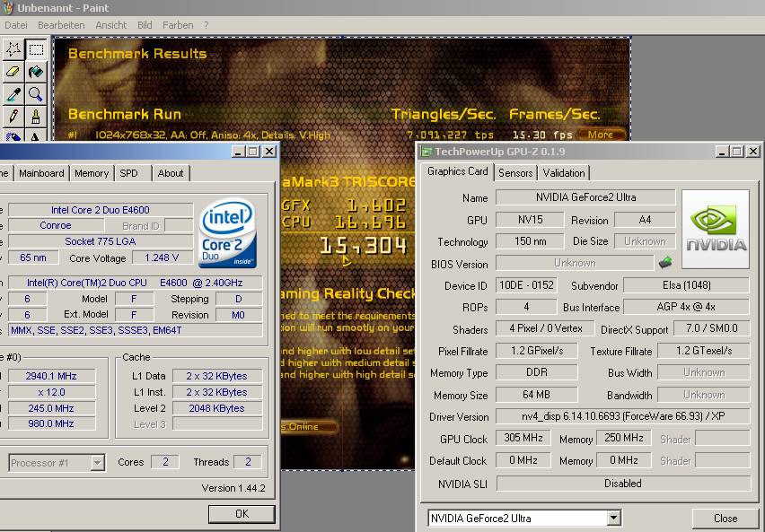The width and height of the screenshot is (765, 532).
Task: Select the Brush tool in Paint
Action: pos(36,117)
